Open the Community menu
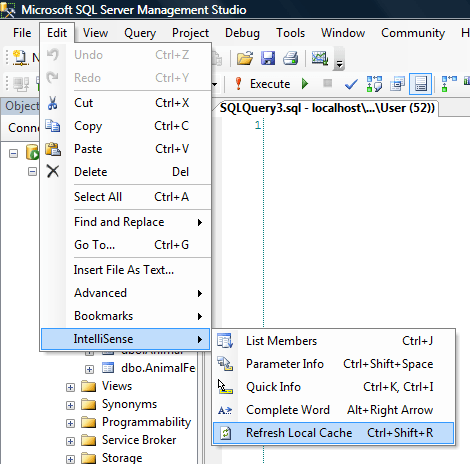 click(413, 33)
